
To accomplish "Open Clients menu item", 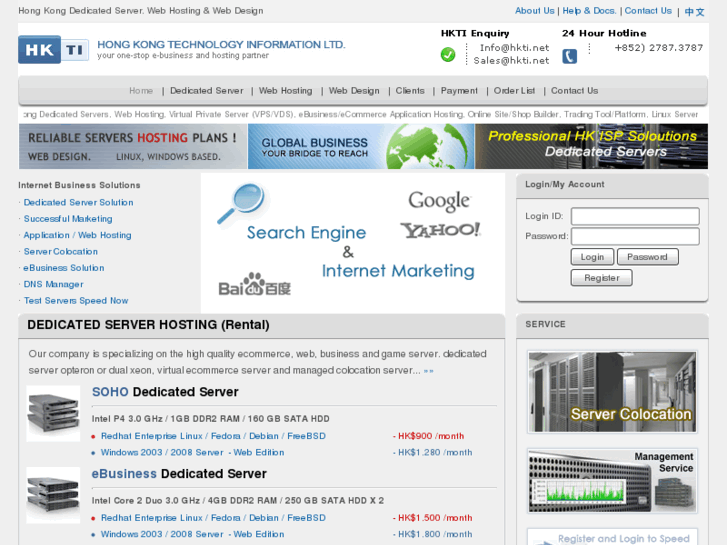I will click(410, 91).
